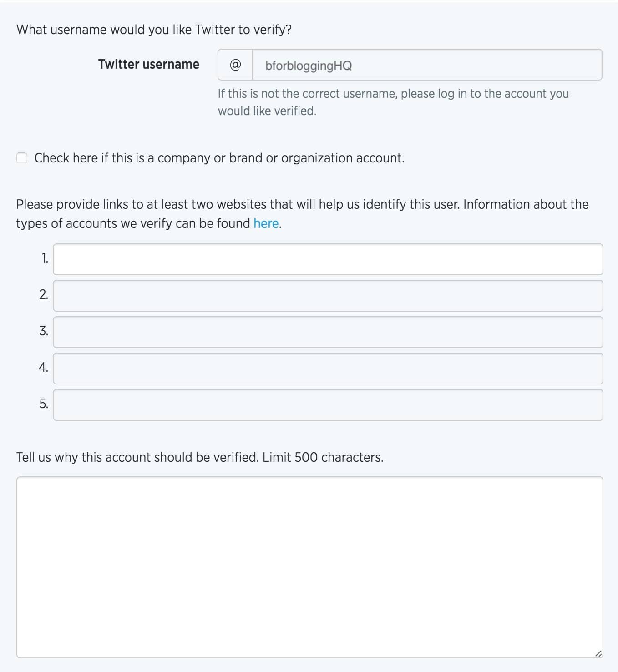Open the "here" link about verified account types
618x672 pixels.
pyautogui.click(x=266, y=223)
